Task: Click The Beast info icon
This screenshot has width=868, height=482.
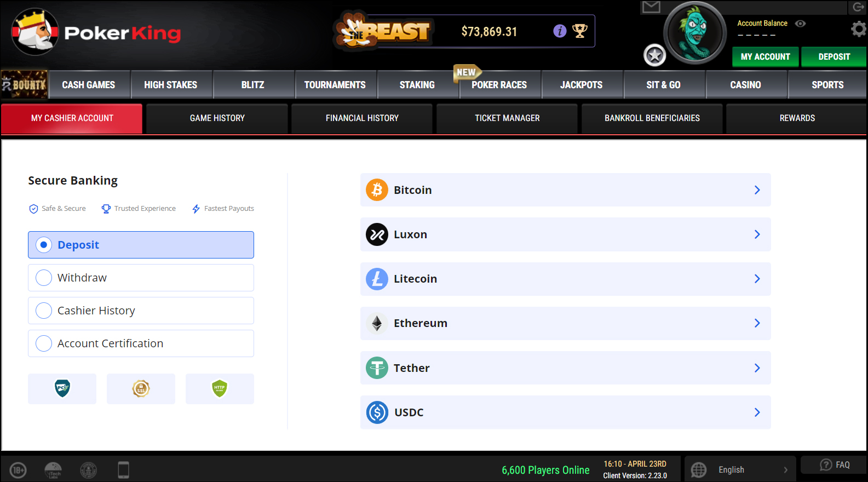Action: point(559,31)
